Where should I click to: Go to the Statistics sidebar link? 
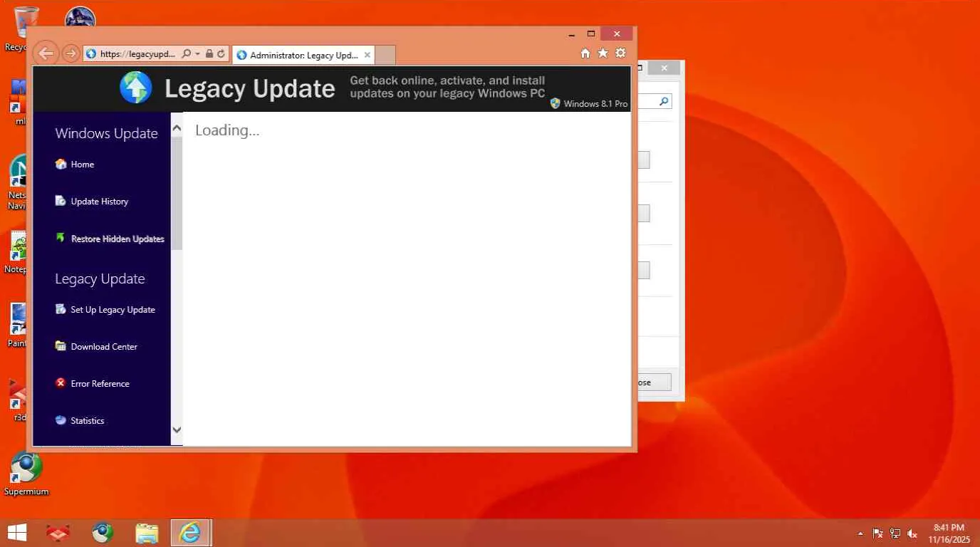[88, 421]
